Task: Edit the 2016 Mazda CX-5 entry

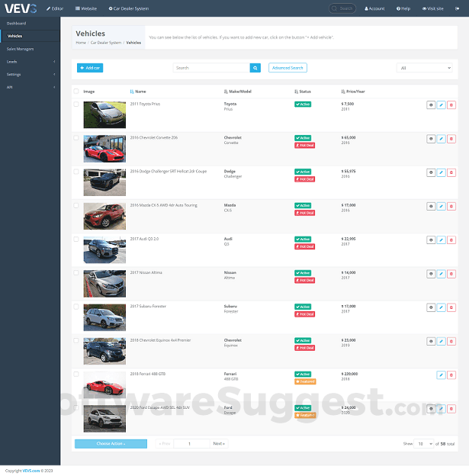Action: (441, 207)
